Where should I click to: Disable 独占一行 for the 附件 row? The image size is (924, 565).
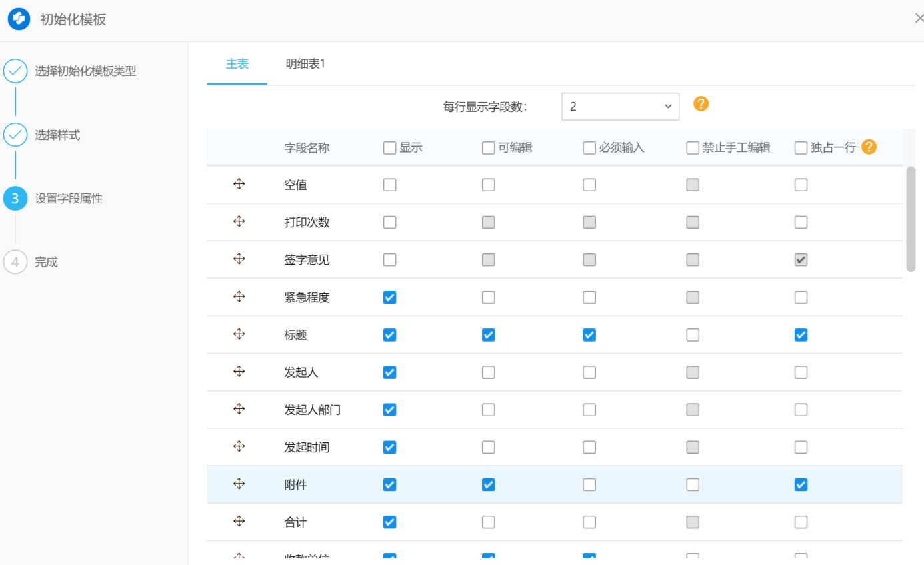801,484
